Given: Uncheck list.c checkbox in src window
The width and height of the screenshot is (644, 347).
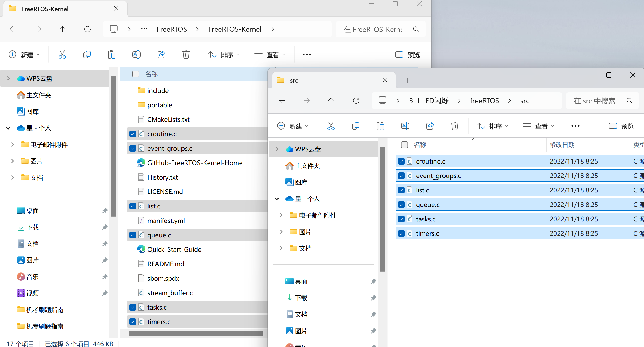Looking at the screenshot, I should coord(401,190).
